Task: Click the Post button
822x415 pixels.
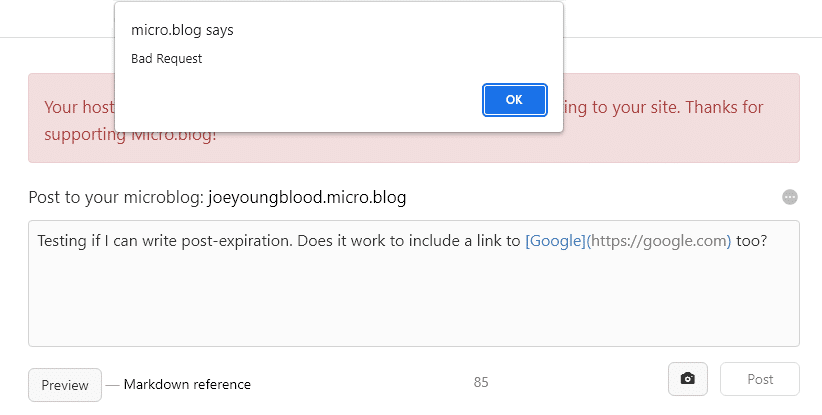Action: tap(760, 379)
